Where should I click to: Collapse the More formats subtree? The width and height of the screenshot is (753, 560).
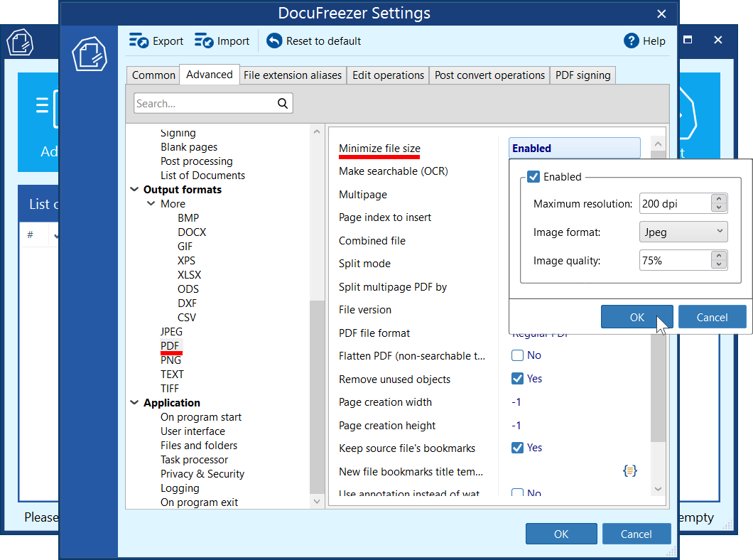click(151, 204)
